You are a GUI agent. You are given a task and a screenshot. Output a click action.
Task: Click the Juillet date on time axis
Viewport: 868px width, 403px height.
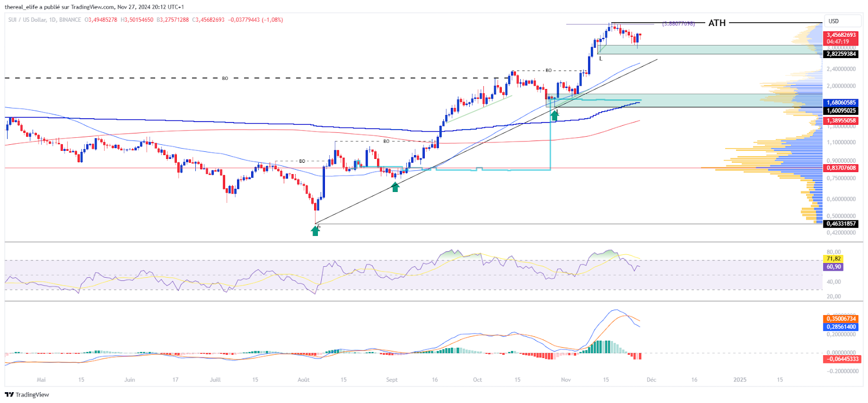click(215, 380)
